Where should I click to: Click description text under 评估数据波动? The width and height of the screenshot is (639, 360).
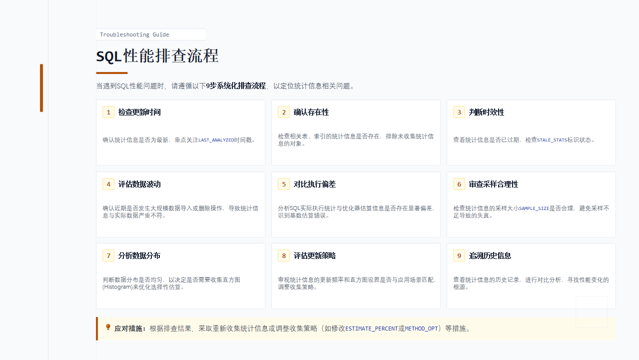(x=180, y=212)
